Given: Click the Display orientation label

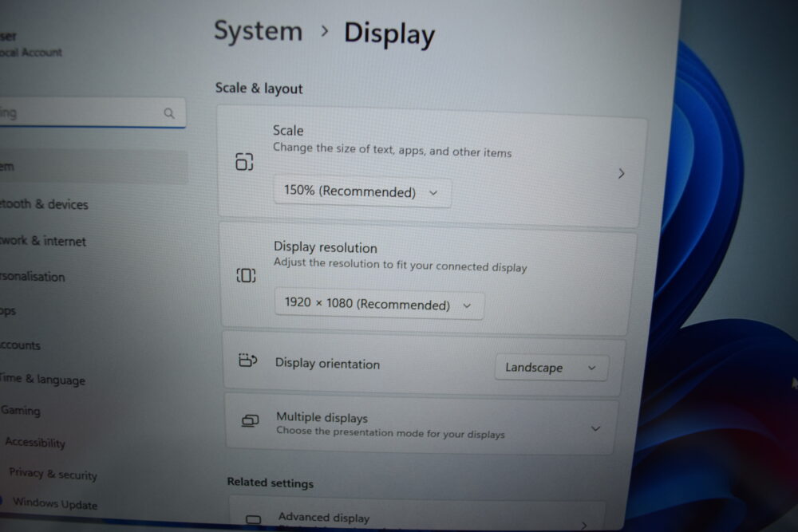Looking at the screenshot, I should click(x=327, y=364).
